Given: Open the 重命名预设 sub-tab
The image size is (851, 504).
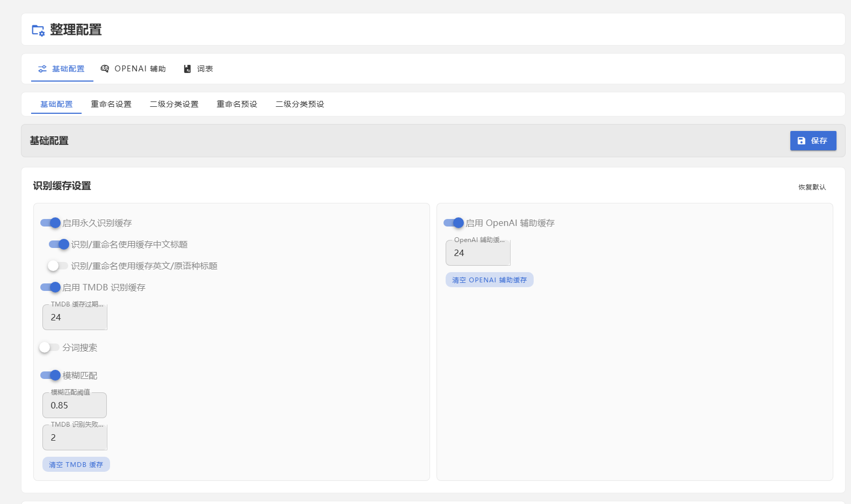Looking at the screenshot, I should pyautogui.click(x=237, y=104).
